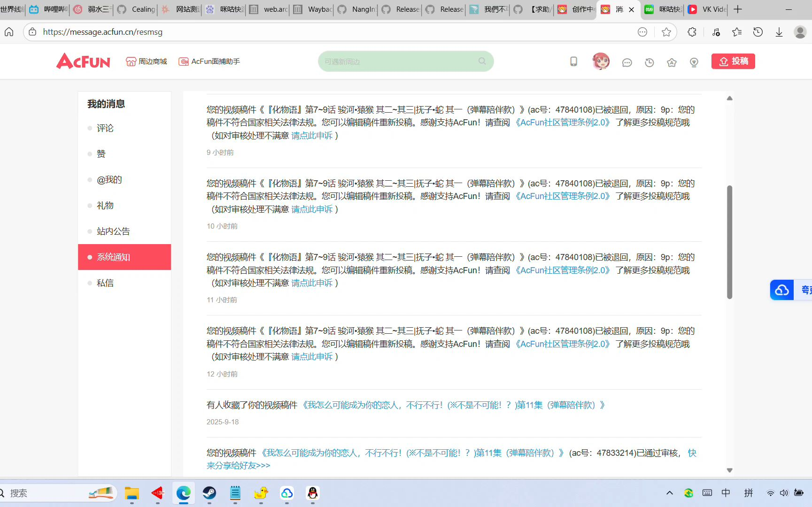
Task: Add this page to favorites star
Action: click(666, 32)
